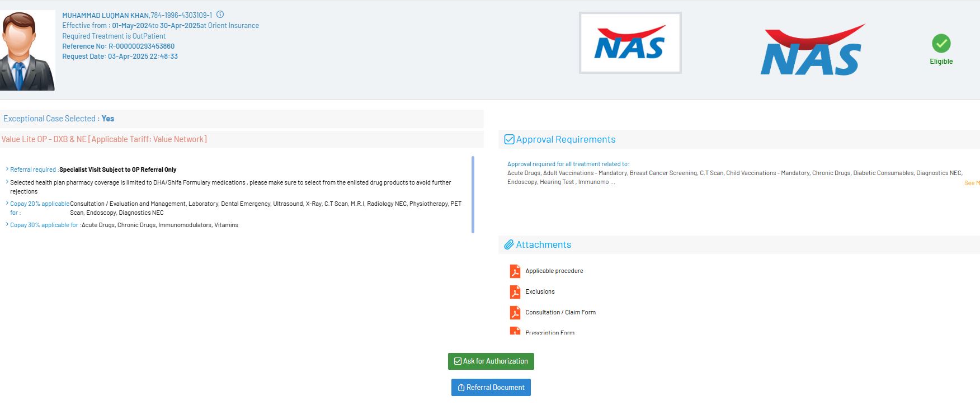
Task: Open the Exclusions attachment link
Action: (540, 291)
